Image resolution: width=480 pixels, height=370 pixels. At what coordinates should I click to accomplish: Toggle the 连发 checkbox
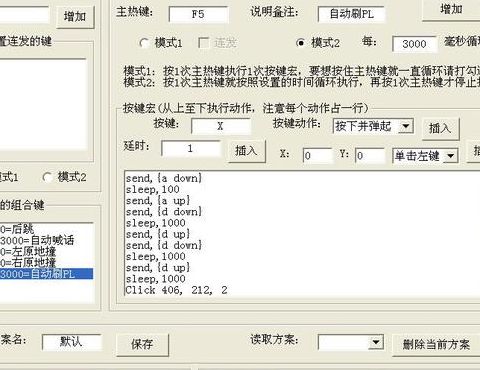[203, 43]
